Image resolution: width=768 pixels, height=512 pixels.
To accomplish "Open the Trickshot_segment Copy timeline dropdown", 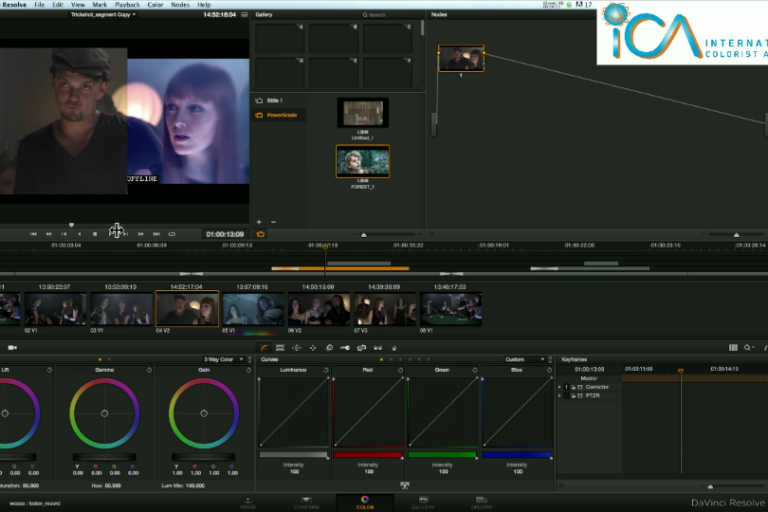I will (103, 15).
